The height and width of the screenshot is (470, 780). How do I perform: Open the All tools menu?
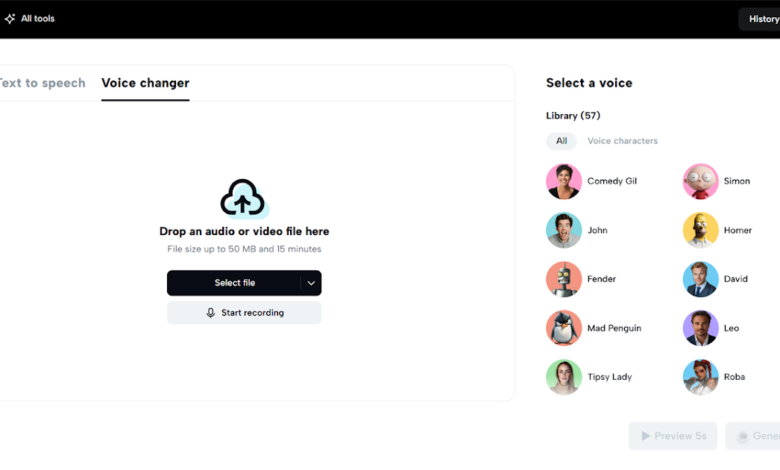pyautogui.click(x=30, y=19)
